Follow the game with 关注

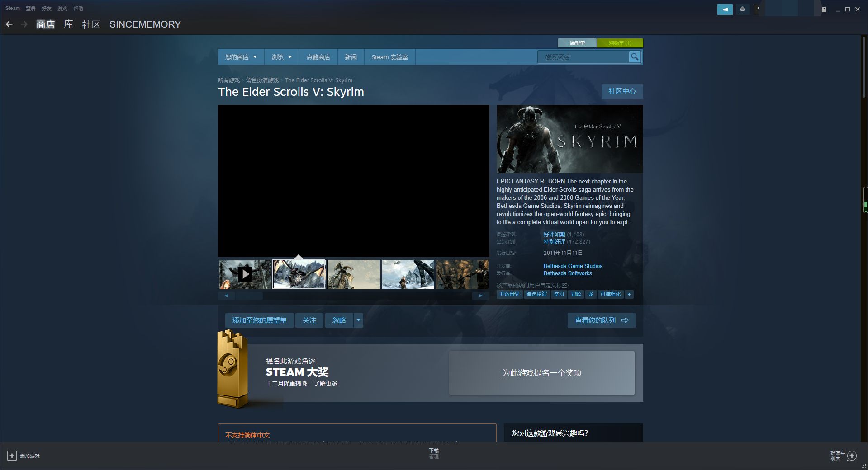coord(309,320)
